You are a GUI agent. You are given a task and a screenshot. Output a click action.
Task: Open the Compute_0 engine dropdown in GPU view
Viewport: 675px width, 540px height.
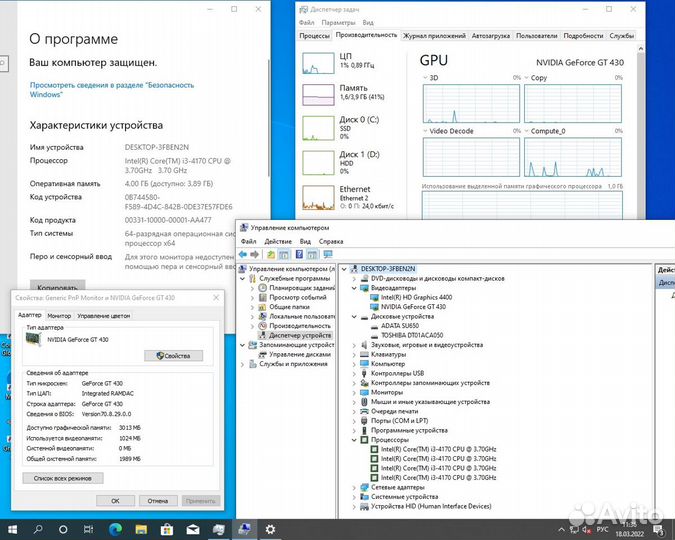click(x=526, y=131)
